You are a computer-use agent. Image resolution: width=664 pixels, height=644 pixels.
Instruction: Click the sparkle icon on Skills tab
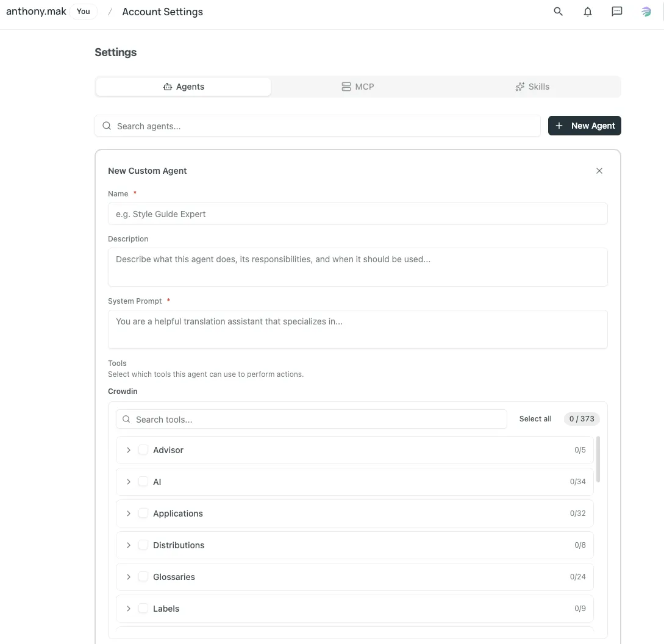519,87
